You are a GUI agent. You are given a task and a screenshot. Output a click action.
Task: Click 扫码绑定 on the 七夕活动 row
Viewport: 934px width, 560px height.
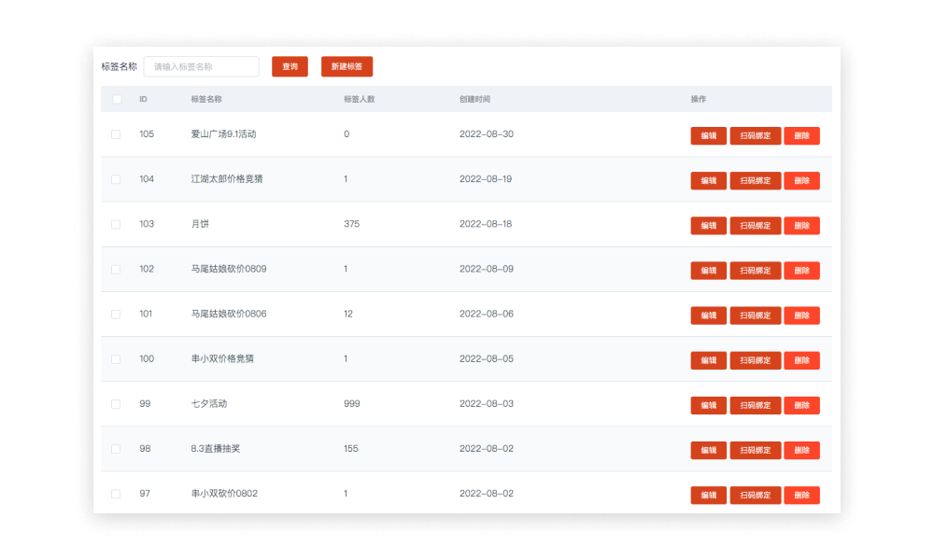756,405
